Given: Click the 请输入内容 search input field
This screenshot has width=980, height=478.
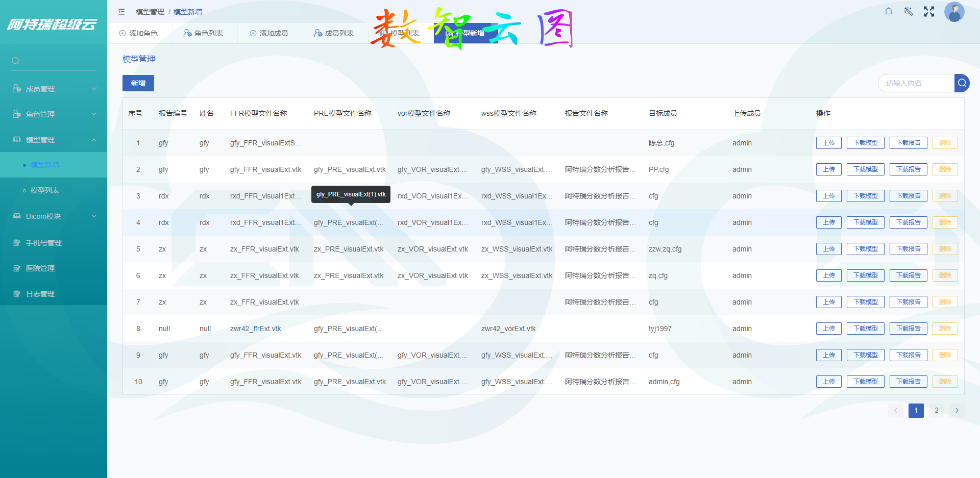Looking at the screenshot, I should pyautogui.click(x=914, y=83).
